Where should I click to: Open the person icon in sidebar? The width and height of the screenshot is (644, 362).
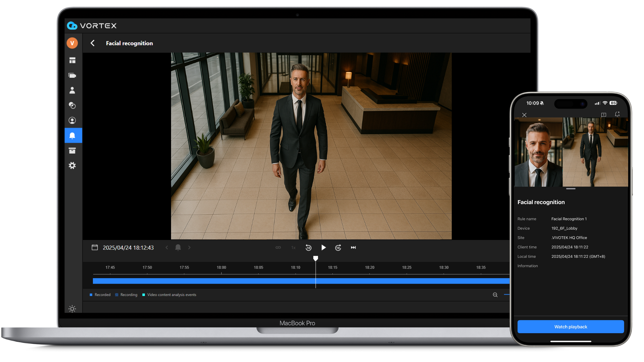coord(72,90)
